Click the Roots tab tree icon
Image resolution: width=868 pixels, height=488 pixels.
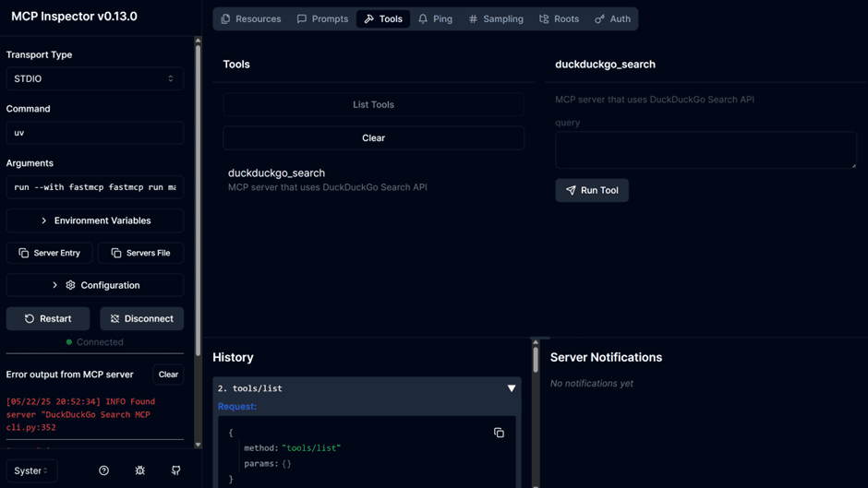(x=544, y=18)
